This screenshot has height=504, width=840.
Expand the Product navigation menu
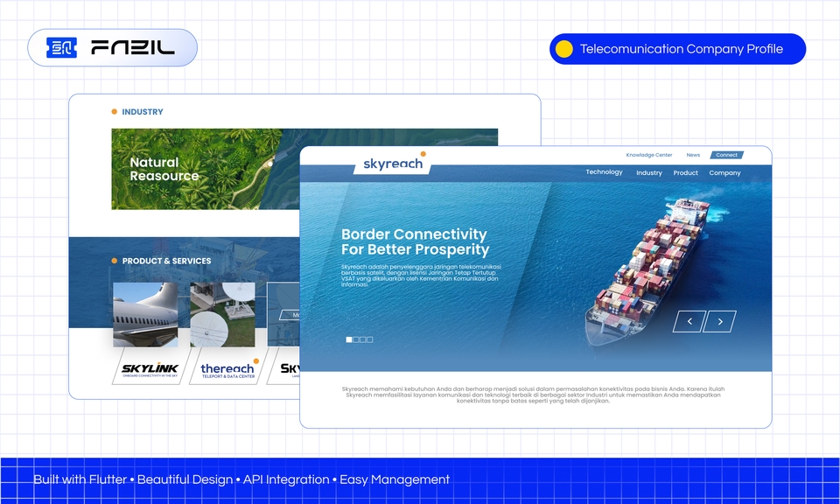click(x=686, y=172)
